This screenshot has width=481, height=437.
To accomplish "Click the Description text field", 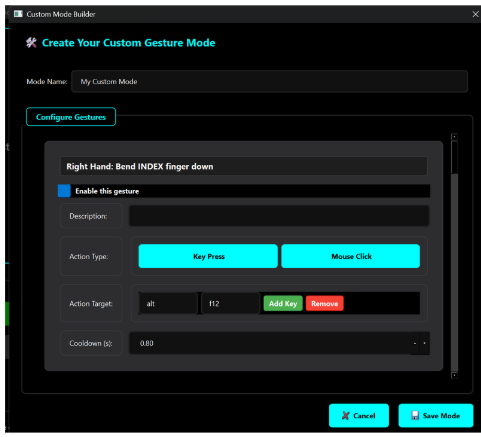I will (x=279, y=216).
